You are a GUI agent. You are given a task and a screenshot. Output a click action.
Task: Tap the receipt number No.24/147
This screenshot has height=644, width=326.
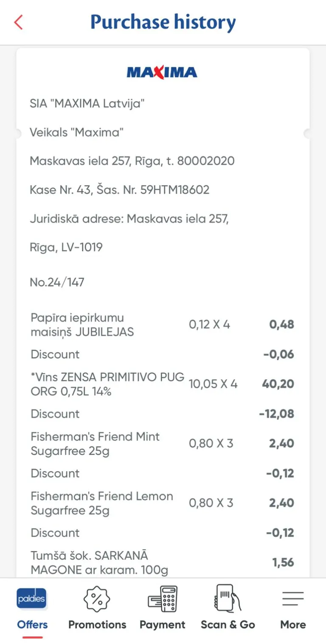tap(57, 282)
